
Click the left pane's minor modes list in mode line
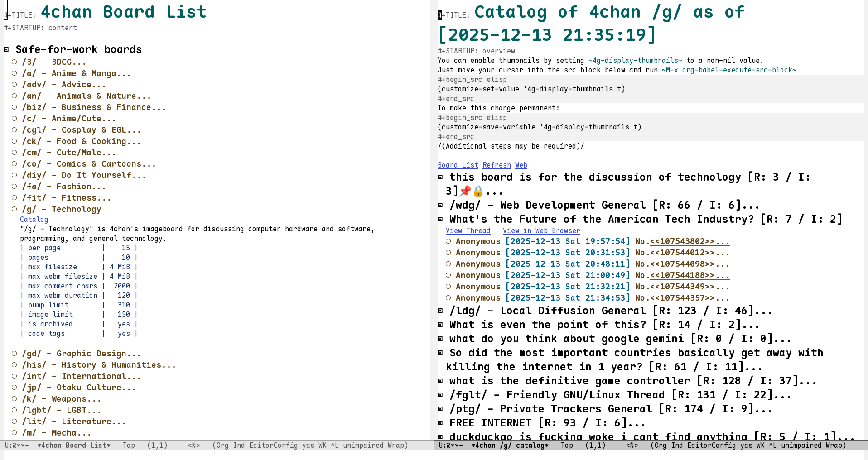[310, 446]
